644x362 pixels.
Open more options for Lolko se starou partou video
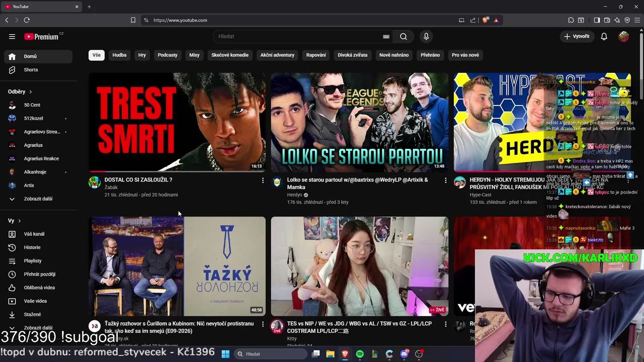coord(445,180)
